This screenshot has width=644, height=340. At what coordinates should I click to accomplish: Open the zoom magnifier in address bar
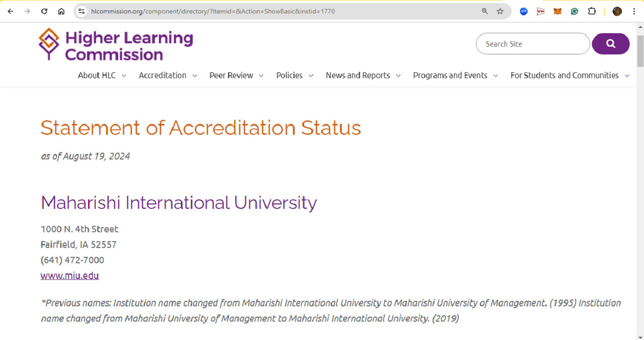[485, 11]
